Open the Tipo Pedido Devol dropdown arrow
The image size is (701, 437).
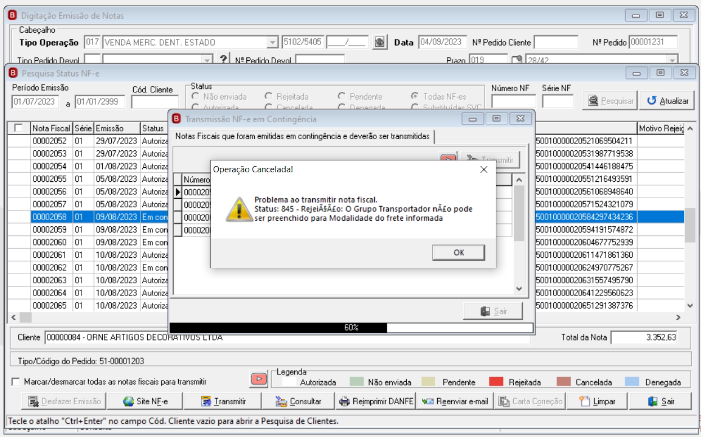click(x=207, y=60)
